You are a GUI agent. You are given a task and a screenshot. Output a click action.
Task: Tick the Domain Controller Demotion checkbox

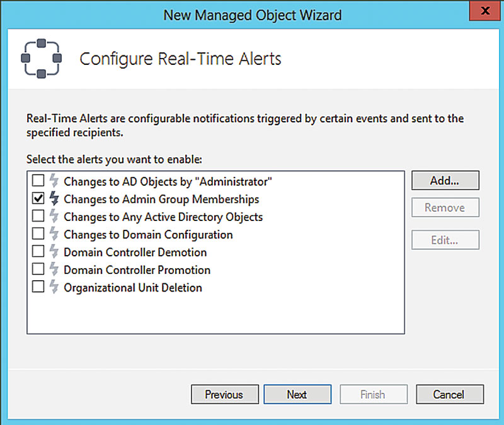(38, 252)
